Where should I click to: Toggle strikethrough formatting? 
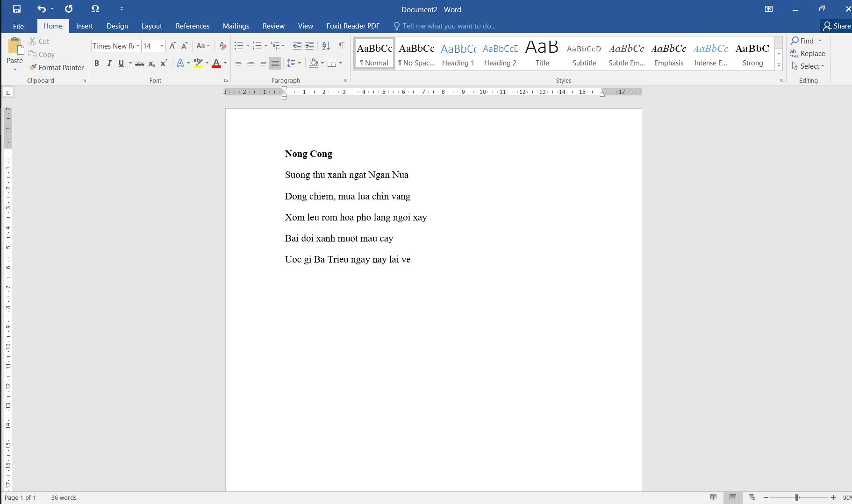(139, 64)
